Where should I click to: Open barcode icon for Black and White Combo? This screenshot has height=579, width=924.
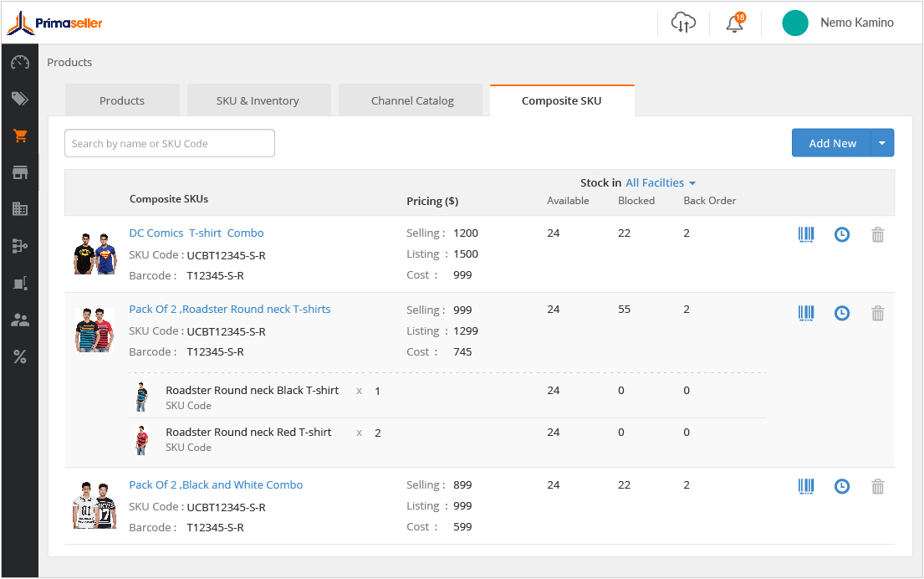pos(806,486)
